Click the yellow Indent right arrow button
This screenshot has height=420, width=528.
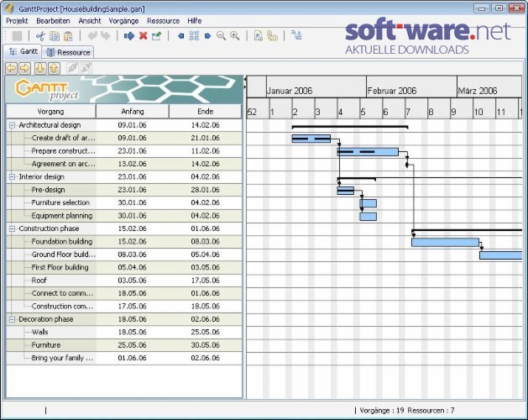tap(24, 68)
